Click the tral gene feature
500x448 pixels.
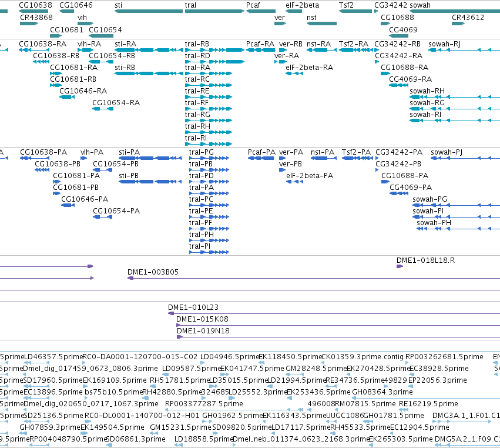tap(214, 11)
